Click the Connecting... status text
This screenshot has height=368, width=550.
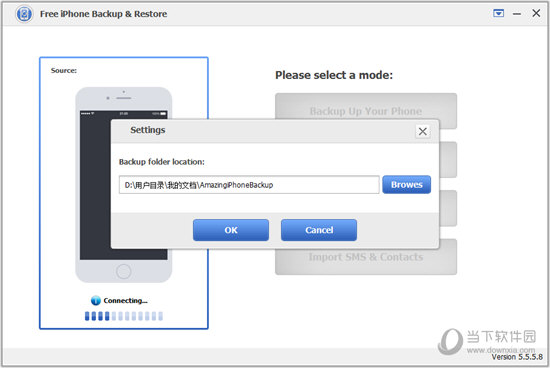pos(125,301)
